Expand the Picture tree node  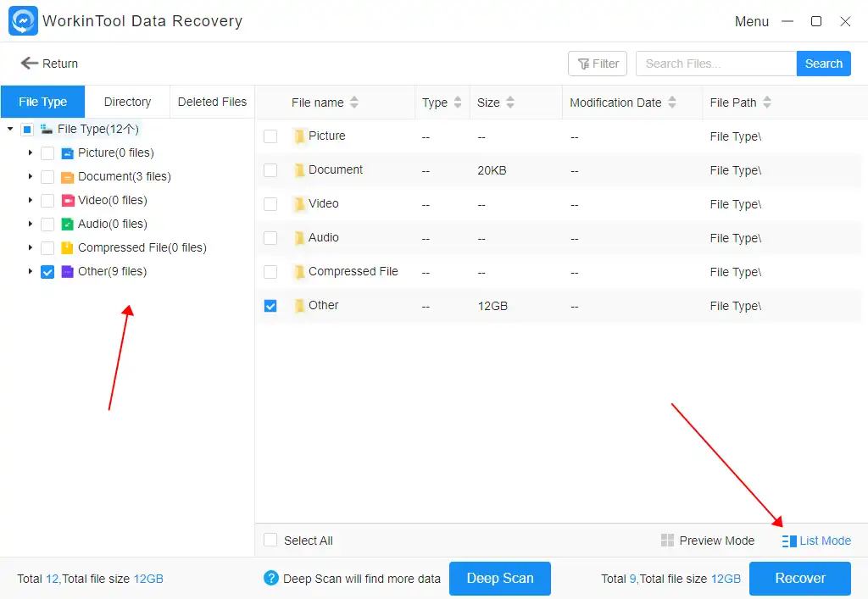pos(31,153)
